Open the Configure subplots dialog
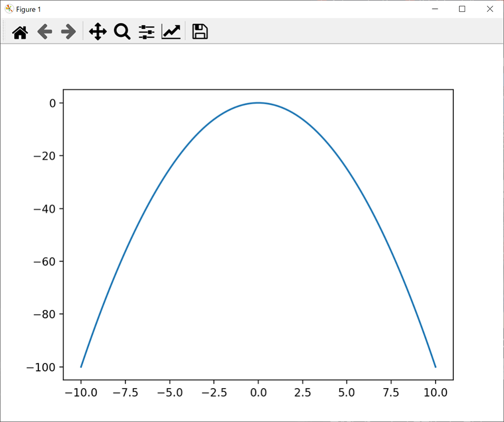This screenshot has width=504, height=422. tap(146, 32)
